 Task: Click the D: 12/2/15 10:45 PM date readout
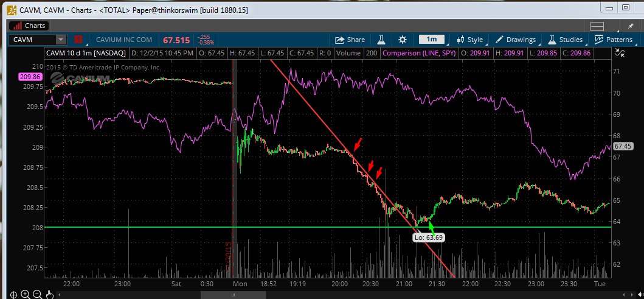[162, 53]
